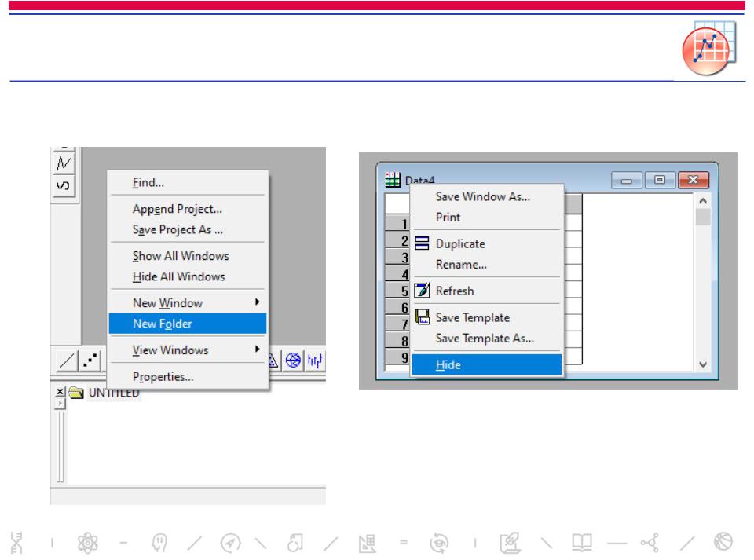The image size is (754, 560).
Task: Select Print in Data4 menu
Action: pyautogui.click(x=448, y=218)
